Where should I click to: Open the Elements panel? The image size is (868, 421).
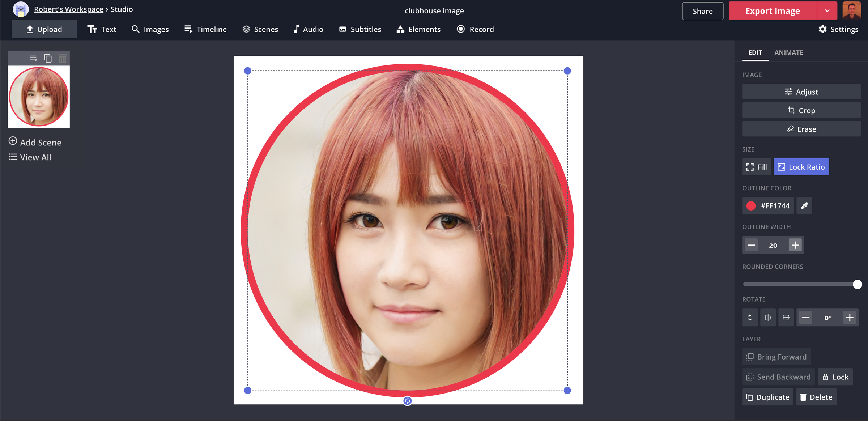click(418, 29)
